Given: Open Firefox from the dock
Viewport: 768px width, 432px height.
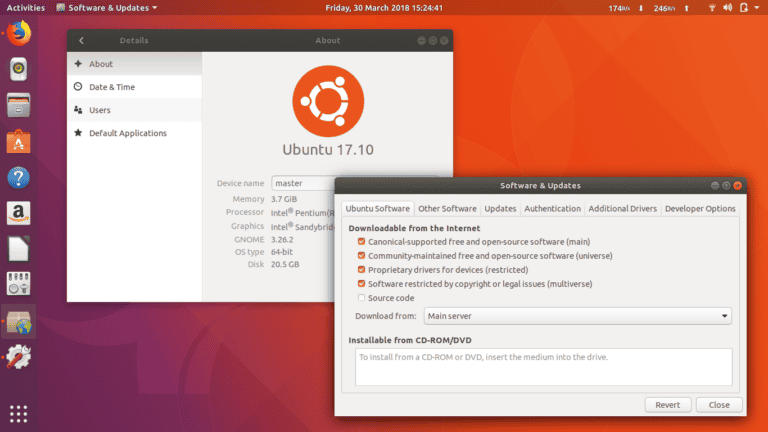Looking at the screenshot, I should (x=19, y=33).
